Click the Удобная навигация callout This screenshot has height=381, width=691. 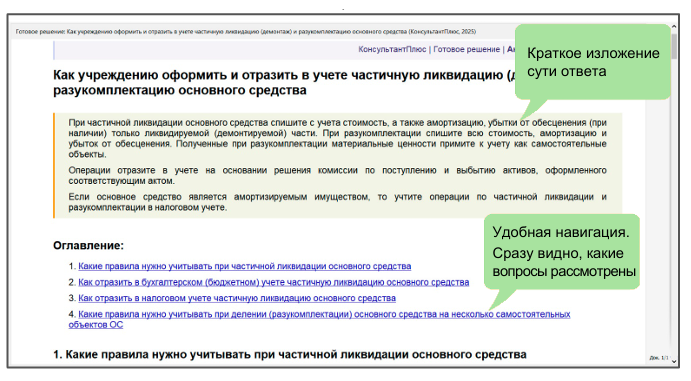pyautogui.click(x=562, y=252)
